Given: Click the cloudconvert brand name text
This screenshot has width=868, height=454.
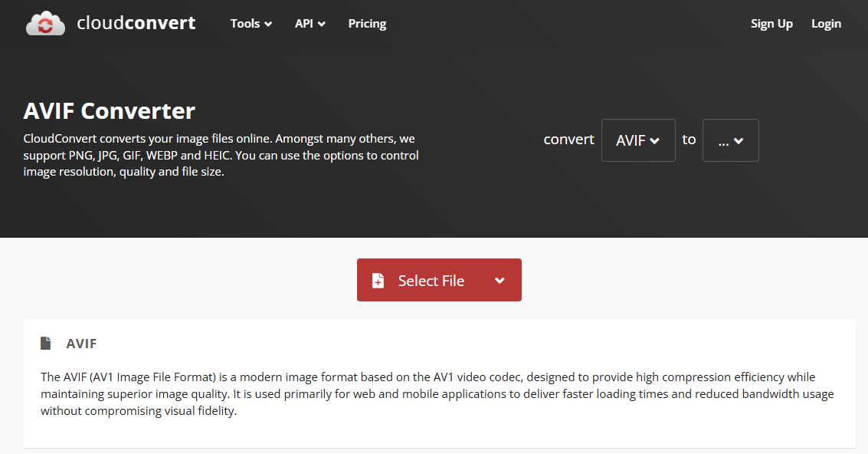Looking at the screenshot, I should (136, 23).
